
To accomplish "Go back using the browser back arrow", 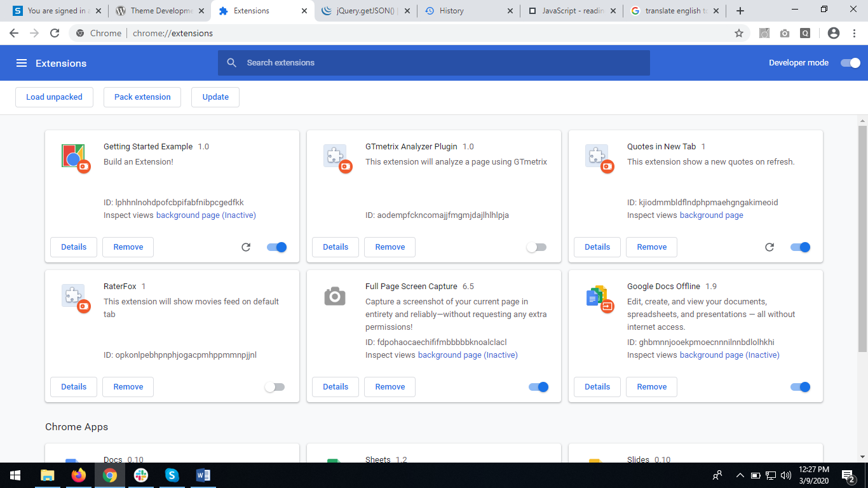I will [x=14, y=33].
